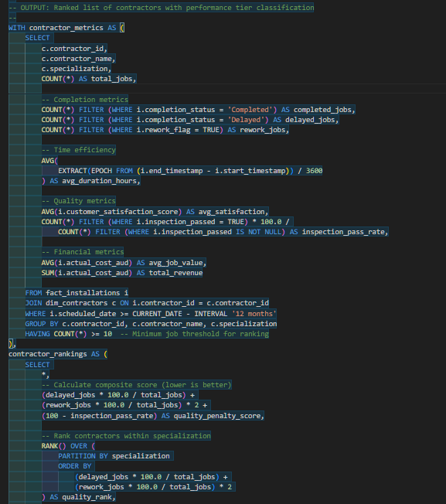The width and height of the screenshot is (446, 504).
Task: Click 'PARTITION BY specialization' line
Action: [114, 456]
